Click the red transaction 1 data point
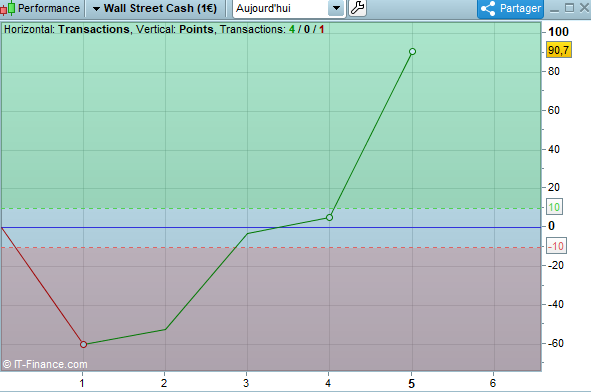591x392 pixels. [84, 344]
